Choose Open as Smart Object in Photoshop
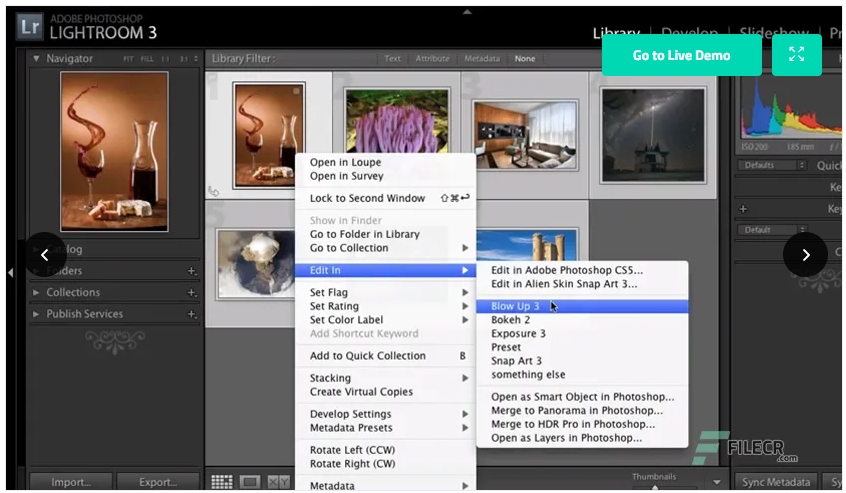Screen dimensions: 846x493 (582, 396)
